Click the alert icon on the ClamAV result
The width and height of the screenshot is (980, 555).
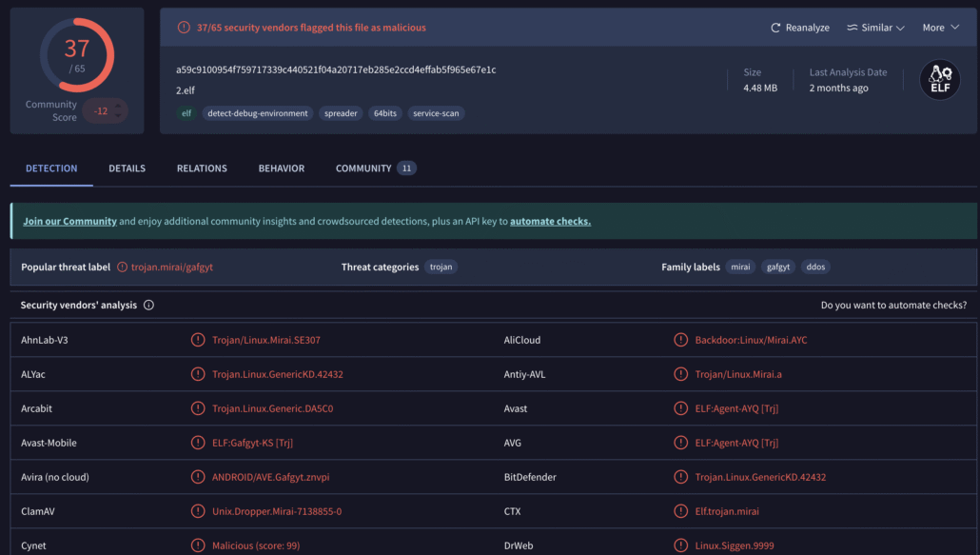pyautogui.click(x=198, y=511)
